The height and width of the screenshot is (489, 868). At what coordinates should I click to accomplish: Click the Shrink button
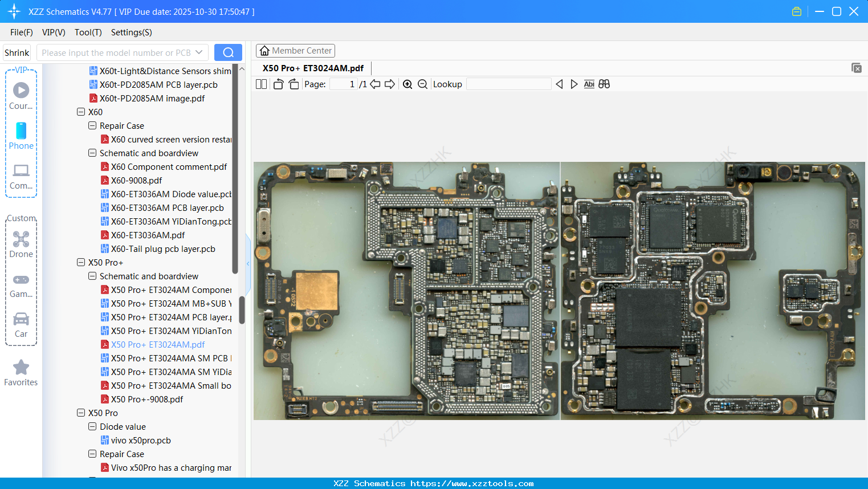tap(17, 52)
